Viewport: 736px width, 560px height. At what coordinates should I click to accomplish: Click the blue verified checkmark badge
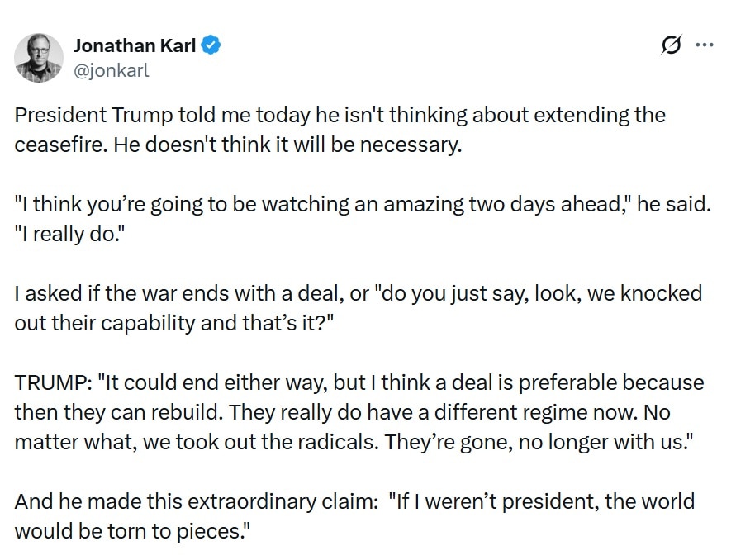(211, 45)
